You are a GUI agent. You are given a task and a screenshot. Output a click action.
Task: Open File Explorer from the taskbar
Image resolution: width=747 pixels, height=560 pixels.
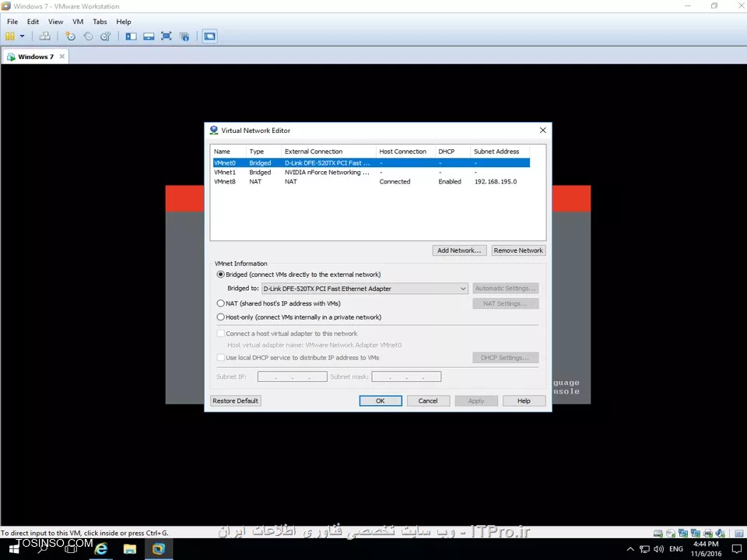[x=130, y=549]
